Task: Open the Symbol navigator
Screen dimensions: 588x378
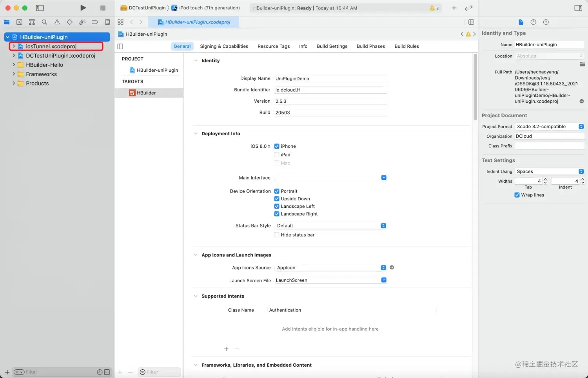Action: (32, 22)
